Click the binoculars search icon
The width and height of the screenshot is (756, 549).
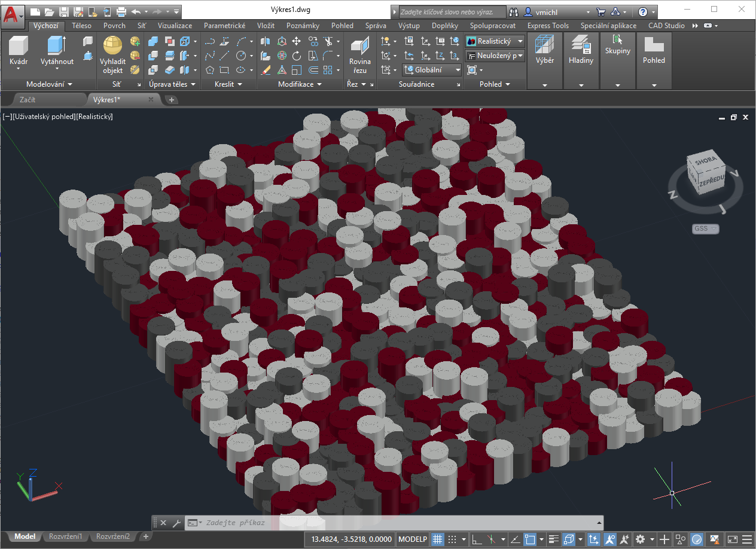click(x=514, y=11)
